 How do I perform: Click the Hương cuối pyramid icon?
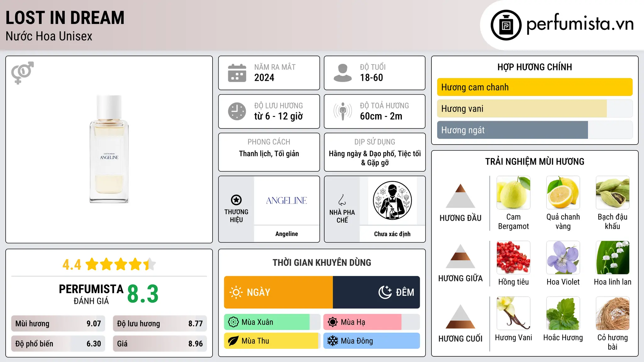pos(460,316)
